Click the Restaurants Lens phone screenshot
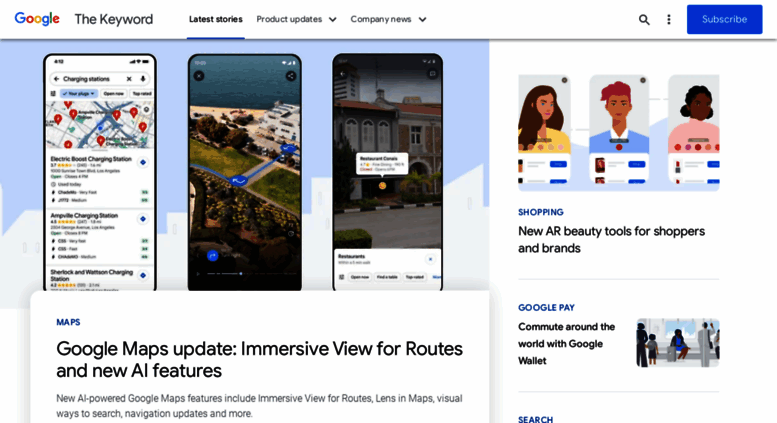This screenshot has height=423, width=777. [x=388, y=172]
